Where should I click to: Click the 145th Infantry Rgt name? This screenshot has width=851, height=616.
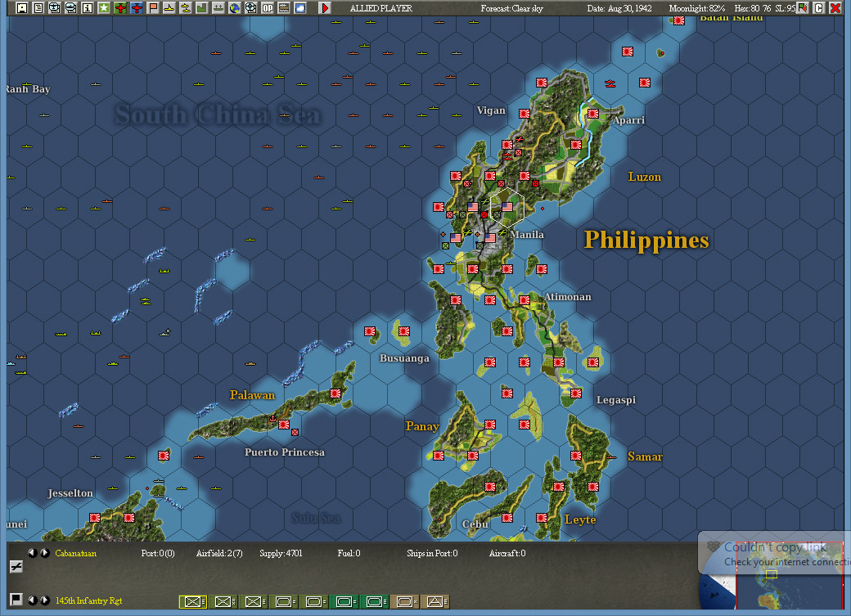pyautogui.click(x=89, y=600)
